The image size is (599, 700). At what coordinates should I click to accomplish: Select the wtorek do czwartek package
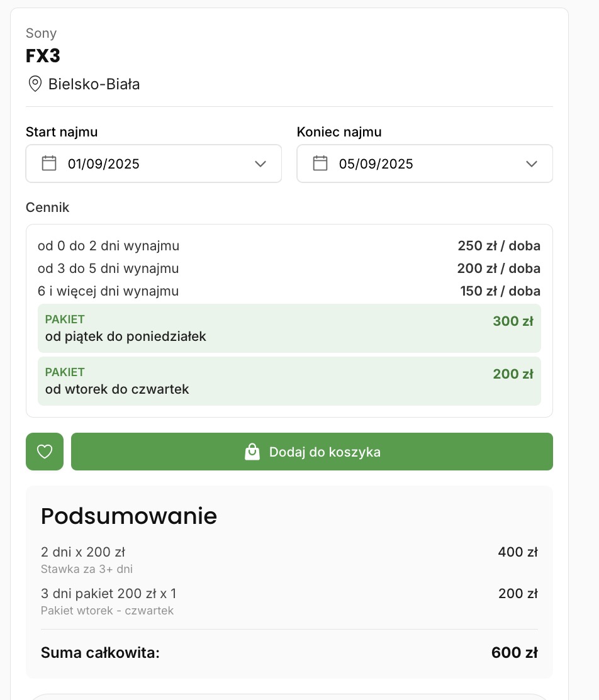click(289, 381)
